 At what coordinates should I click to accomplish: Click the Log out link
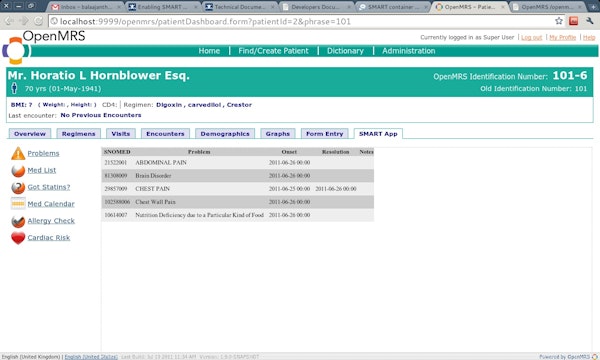pos(532,37)
